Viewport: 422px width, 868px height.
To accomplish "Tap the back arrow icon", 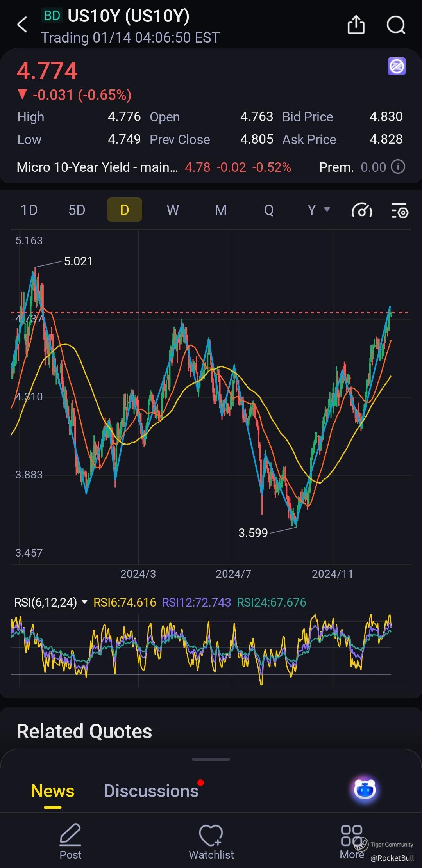I will tap(22, 25).
